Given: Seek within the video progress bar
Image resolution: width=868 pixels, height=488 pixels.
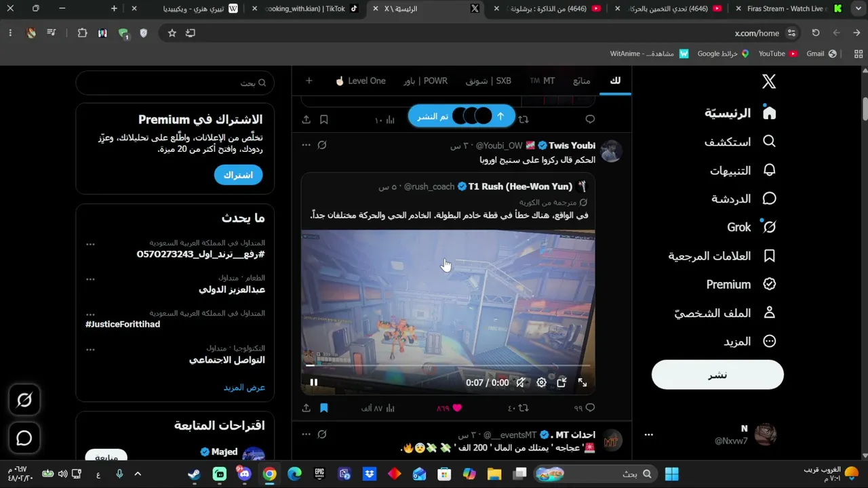Looking at the screenshot, I should tap(448, 365).
